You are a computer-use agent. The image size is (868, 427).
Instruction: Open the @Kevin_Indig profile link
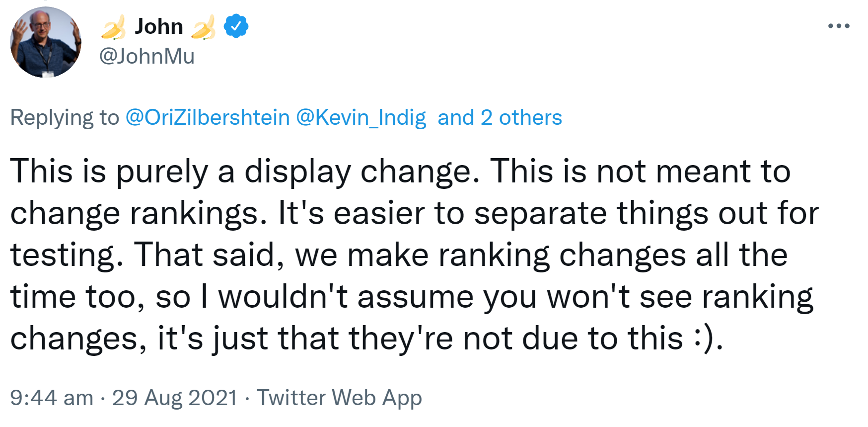click(x=361, y=118)
